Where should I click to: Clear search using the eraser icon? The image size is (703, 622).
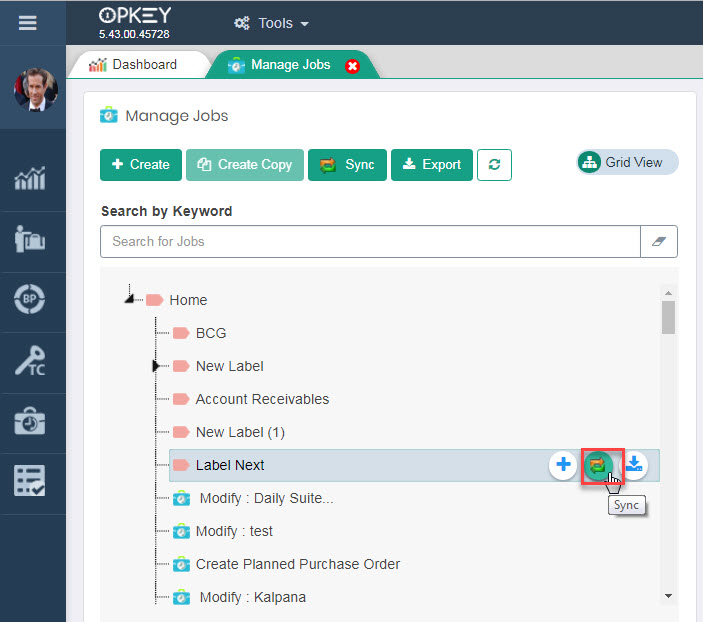pos(658,241)
